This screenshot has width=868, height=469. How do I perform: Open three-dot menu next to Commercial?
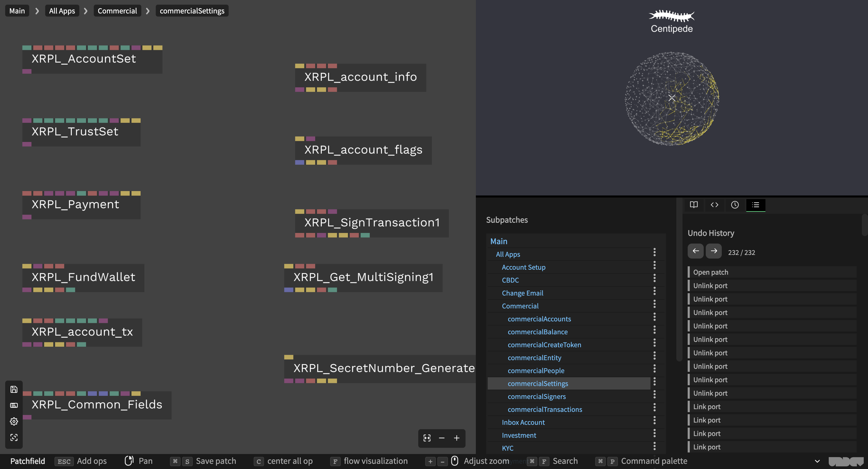(x=654, y=304)
